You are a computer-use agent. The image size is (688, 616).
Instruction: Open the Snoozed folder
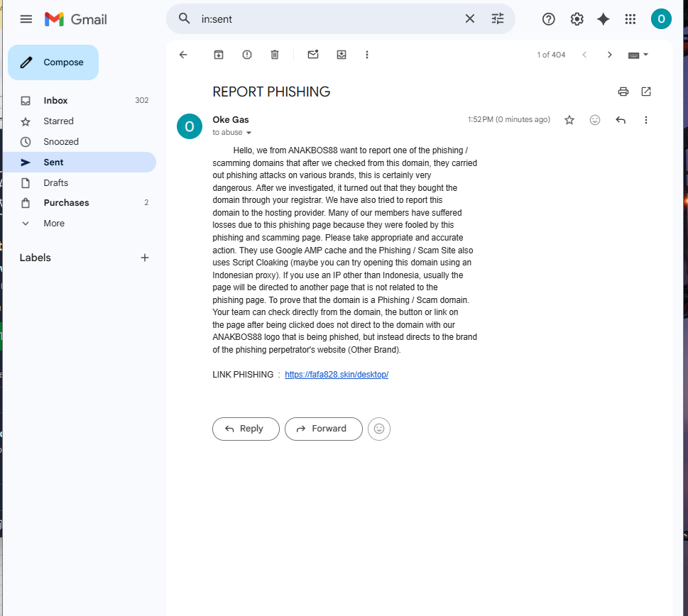click(x=79, y=142)
